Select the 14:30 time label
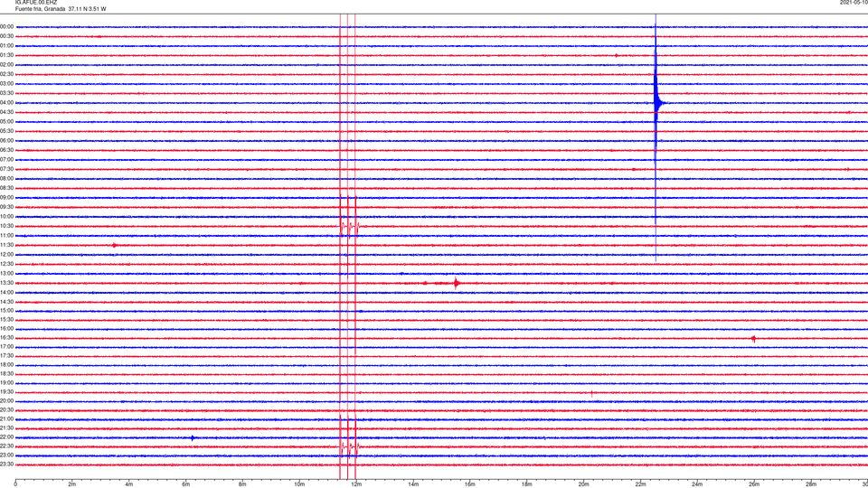The image size is (868, 488). pos(7,302)
